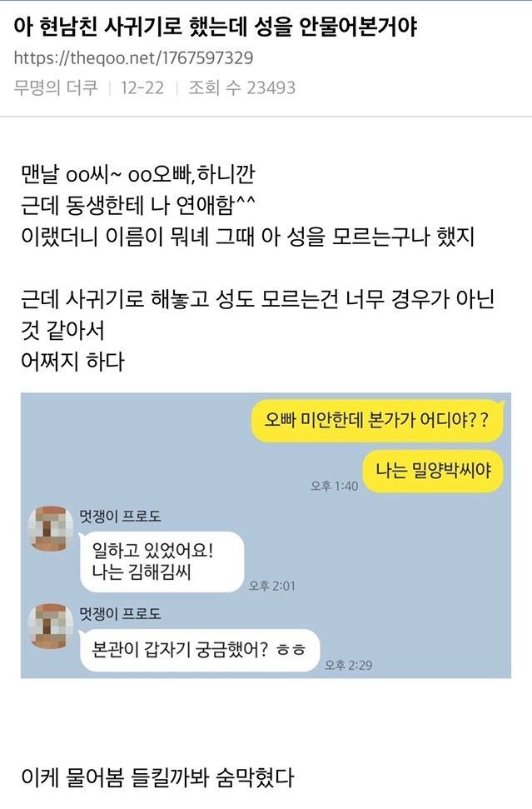This screenshot has width=532, height=809.
Task: Click the closing line 이케 물어봄 들킬까봐 숨막혔다
Action: [157, 777]
